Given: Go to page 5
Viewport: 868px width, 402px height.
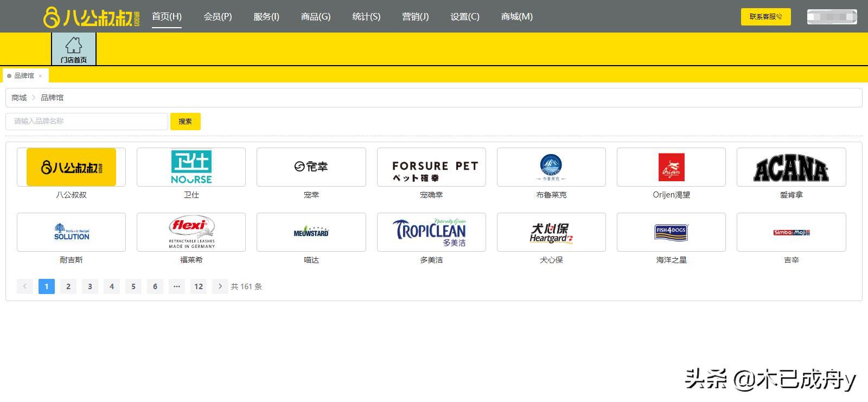Looking at the screenshot, I should (133, 286).
